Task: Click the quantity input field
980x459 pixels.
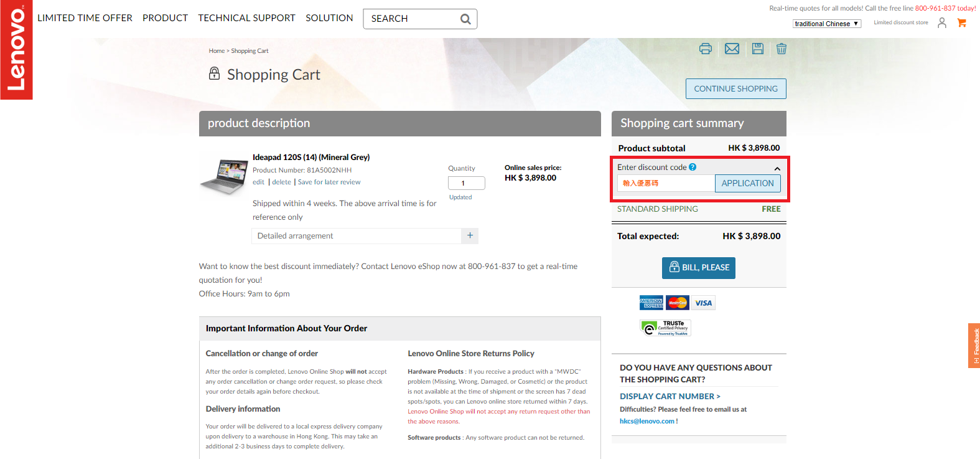Action: pos(467,183)
